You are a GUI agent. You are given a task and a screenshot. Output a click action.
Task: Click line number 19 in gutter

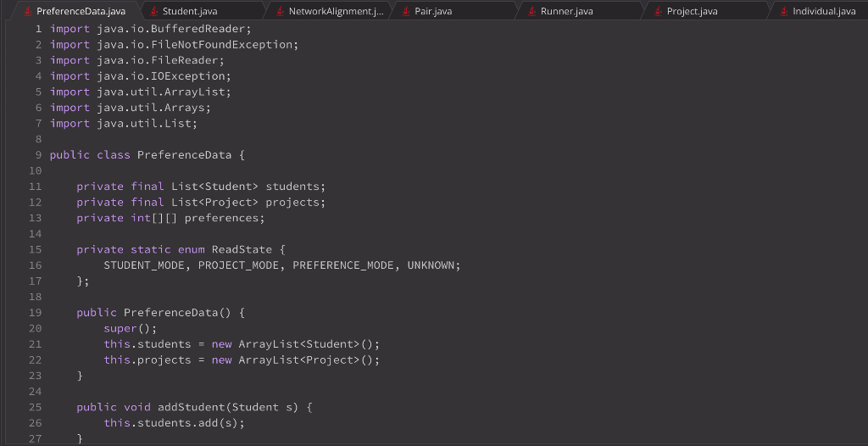point(36,313)
